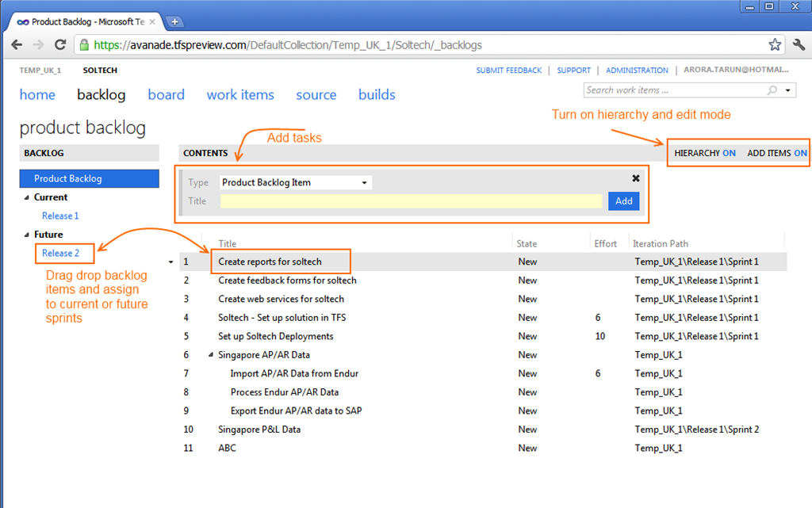
Task: Select 'Import AP/AR Data from Endur'
Action: coord(295,373)
